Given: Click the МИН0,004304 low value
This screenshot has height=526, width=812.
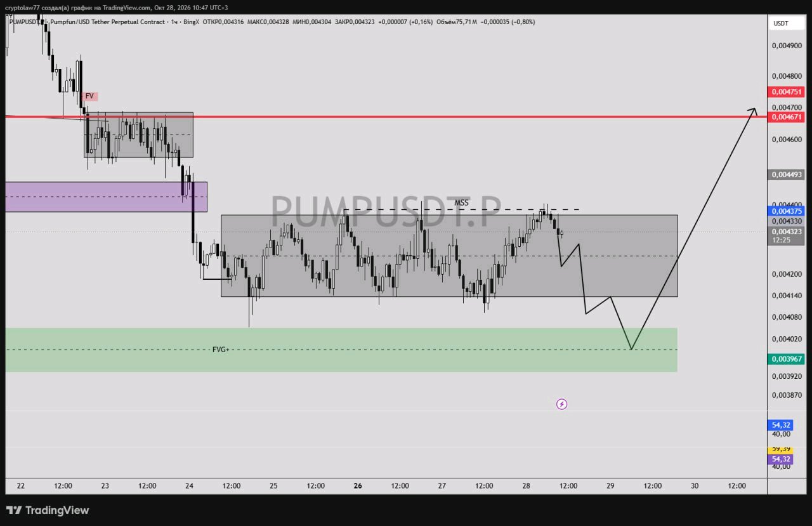Looking at the screenshot, I should click(x=312, y=22).
